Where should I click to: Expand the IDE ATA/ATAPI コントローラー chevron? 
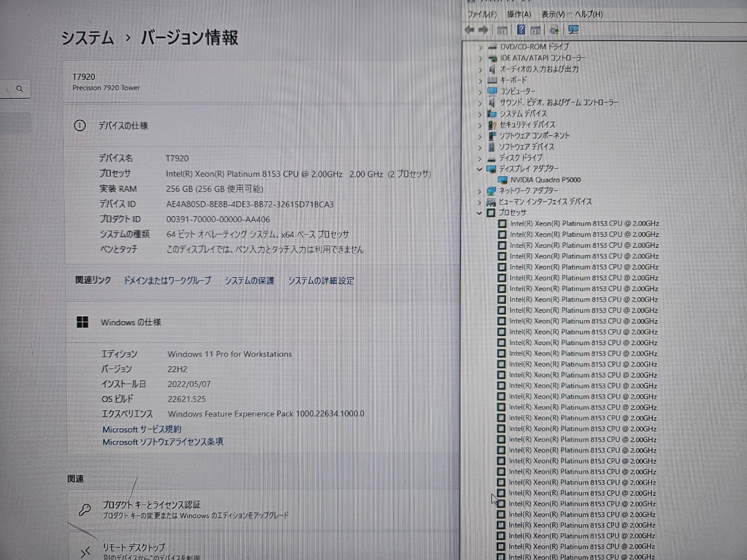(480, 59)
